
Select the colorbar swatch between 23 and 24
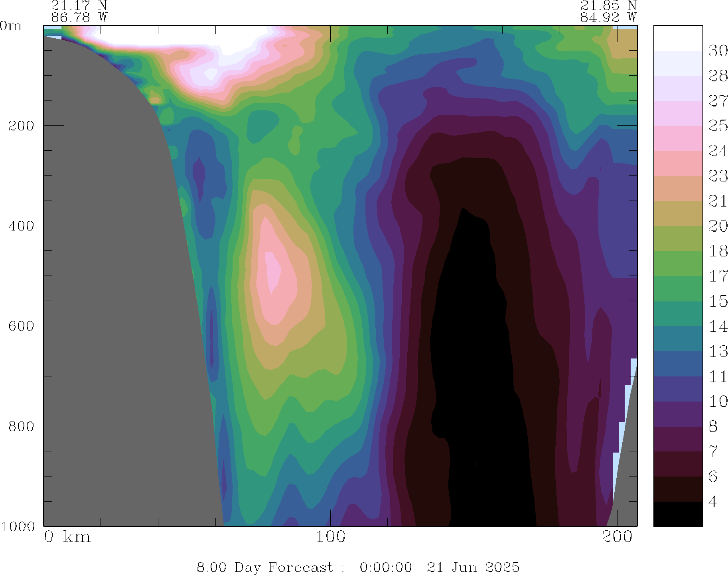click(678, 163)
